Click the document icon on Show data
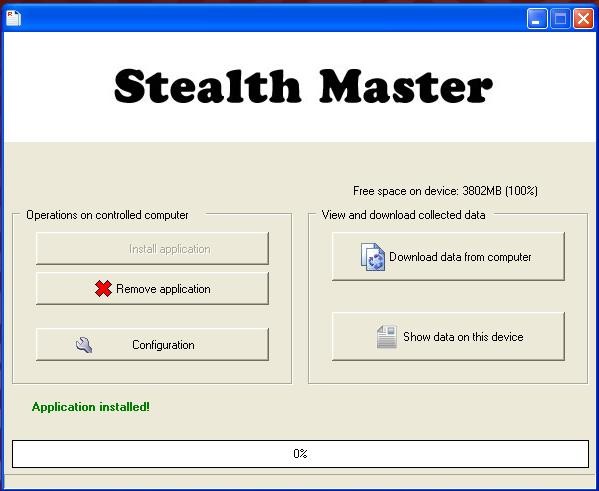 [387, 337]
